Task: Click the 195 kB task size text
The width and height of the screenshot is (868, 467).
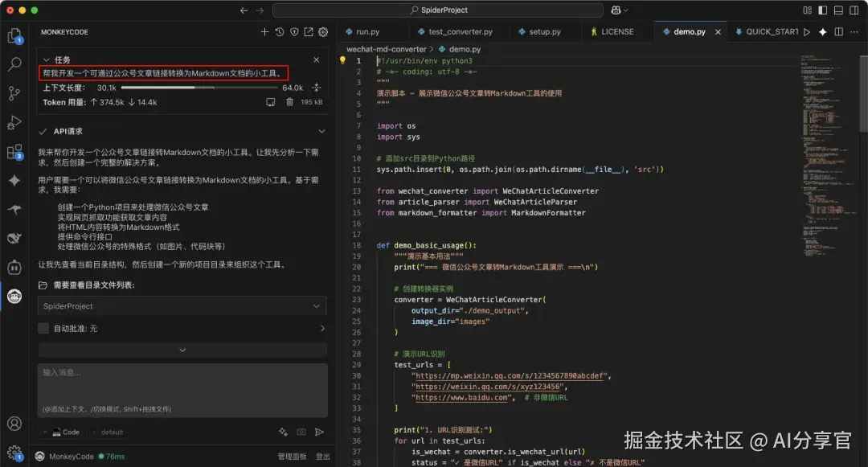Action: 312,102
